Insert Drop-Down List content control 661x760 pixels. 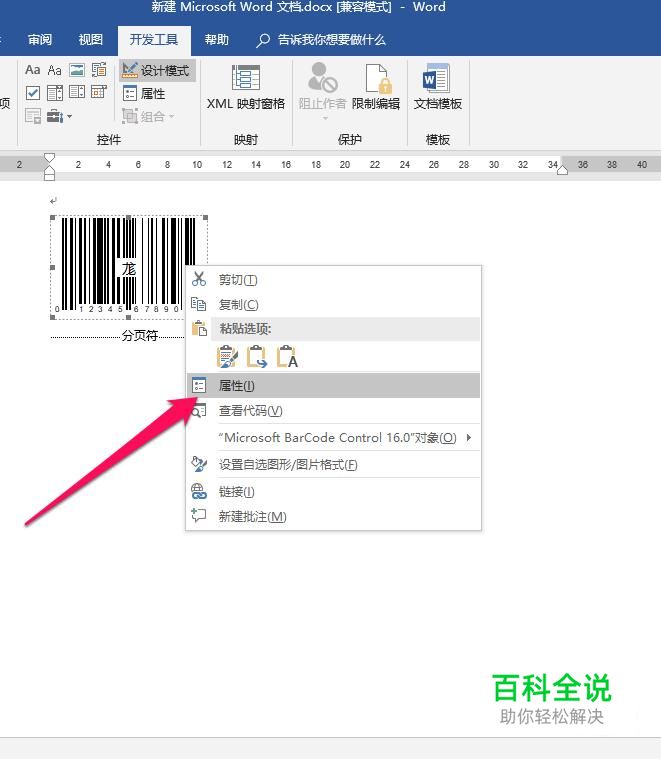pos(77,92)
